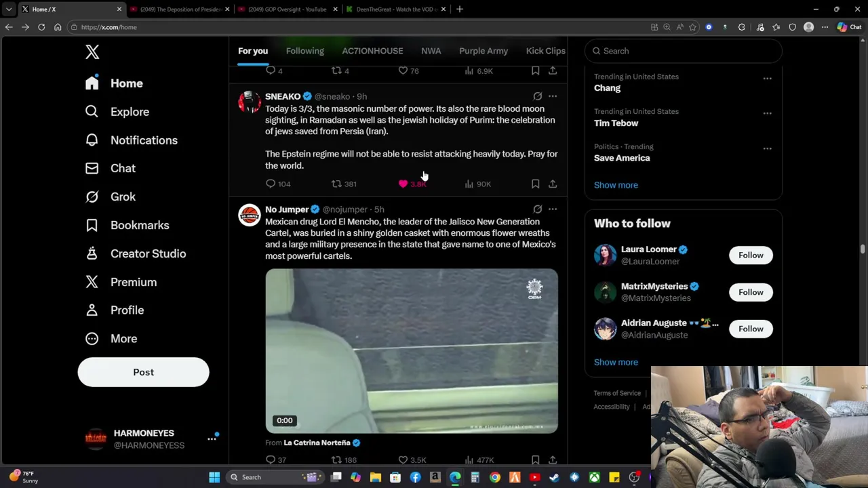The height and width of the screenshot is (488, 868).
Task: Open options for Save America trend
Action: [767, 148]
